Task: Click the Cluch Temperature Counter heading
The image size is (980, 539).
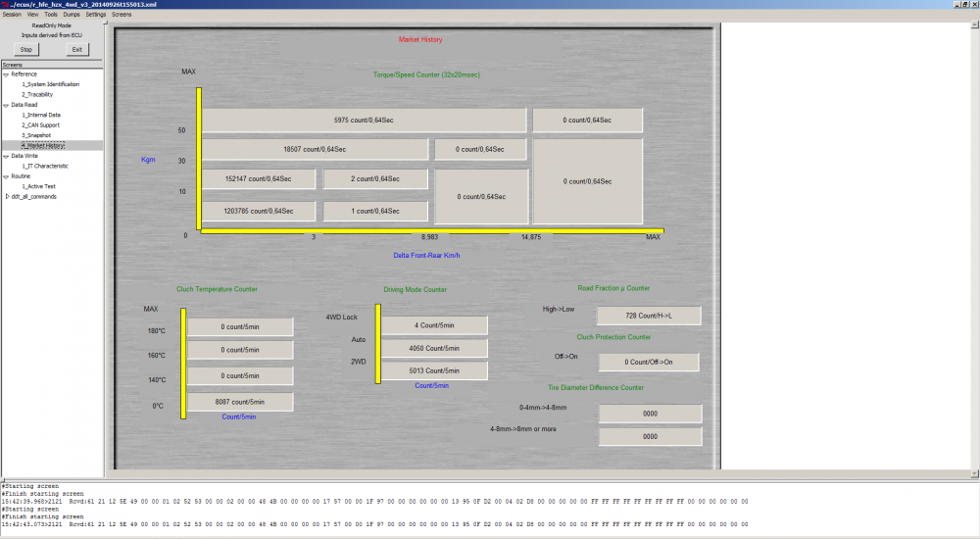Action: click(217, 289)
